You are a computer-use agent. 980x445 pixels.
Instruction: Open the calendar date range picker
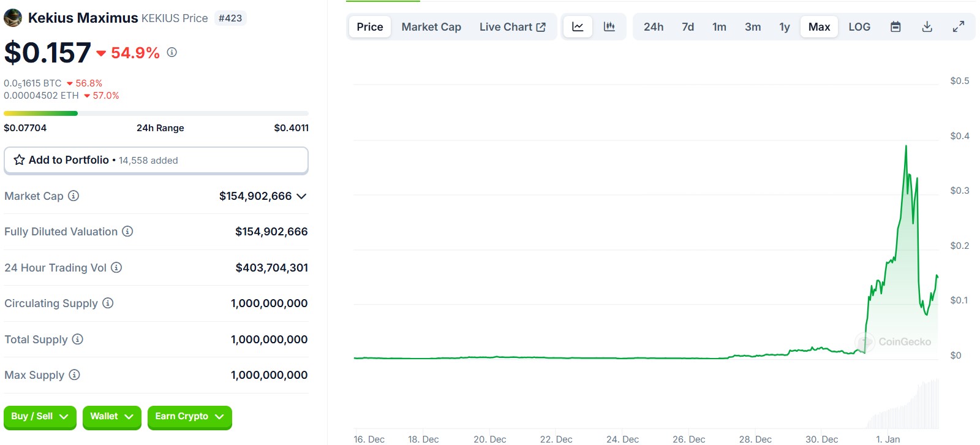895,27
